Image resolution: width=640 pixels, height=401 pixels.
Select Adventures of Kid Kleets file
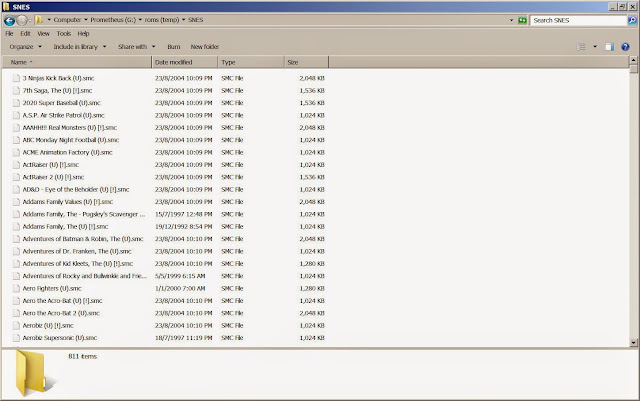click(x=78, y=263)
